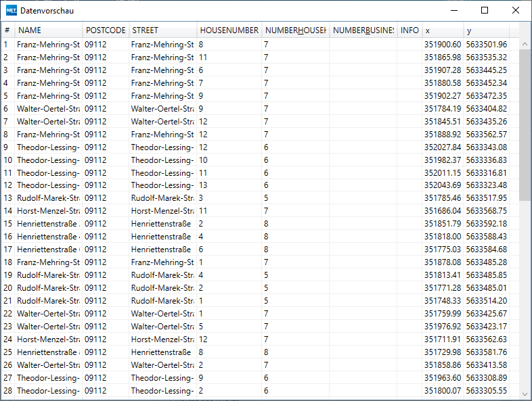Select the row number 13 cell
Viewport: 532px width, 401px height.
pyautogui.click(x=7, y=198)
